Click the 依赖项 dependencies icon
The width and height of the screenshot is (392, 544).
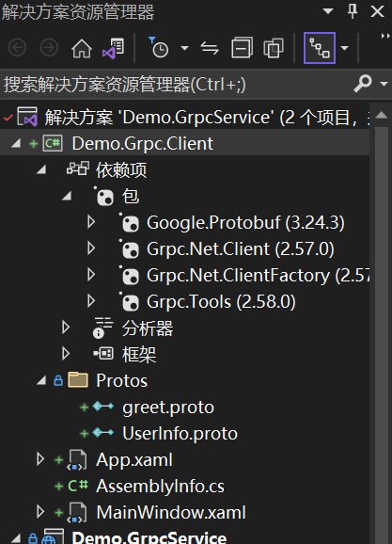pos(78,168)
